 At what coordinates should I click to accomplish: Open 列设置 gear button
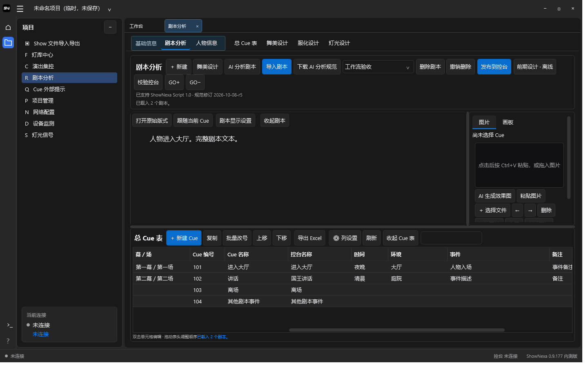[x=345, y=238]
